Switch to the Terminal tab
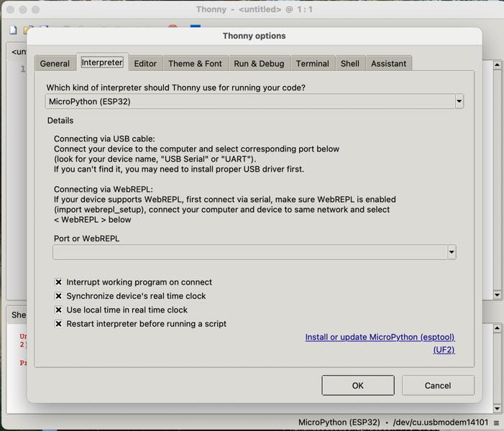 [313, 64]
